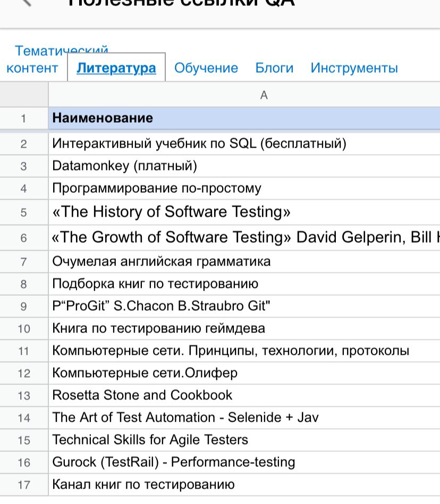This screenshot has width=440, height=504.
Task: Select row header 4
Action: pos(24,189)
